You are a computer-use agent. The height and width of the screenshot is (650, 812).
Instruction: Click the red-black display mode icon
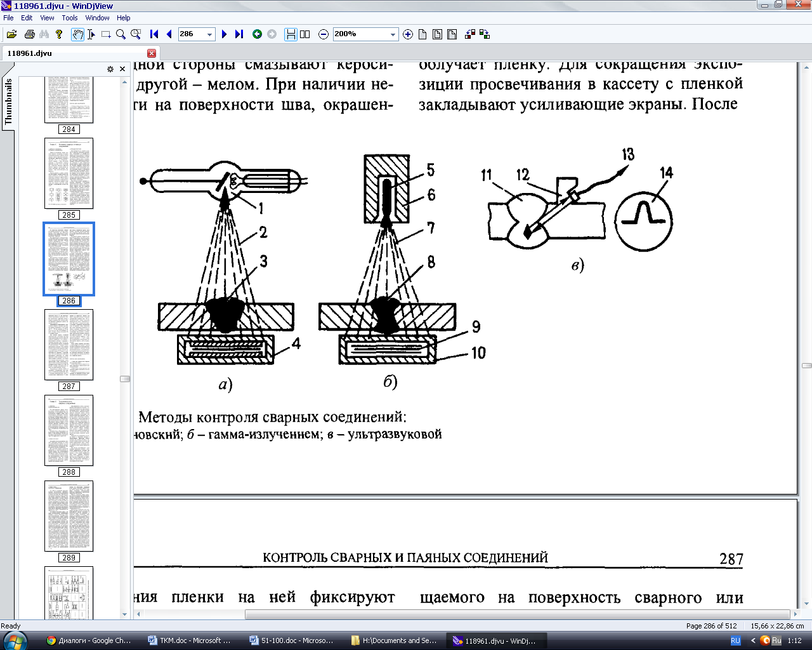[x=470, y=34]
